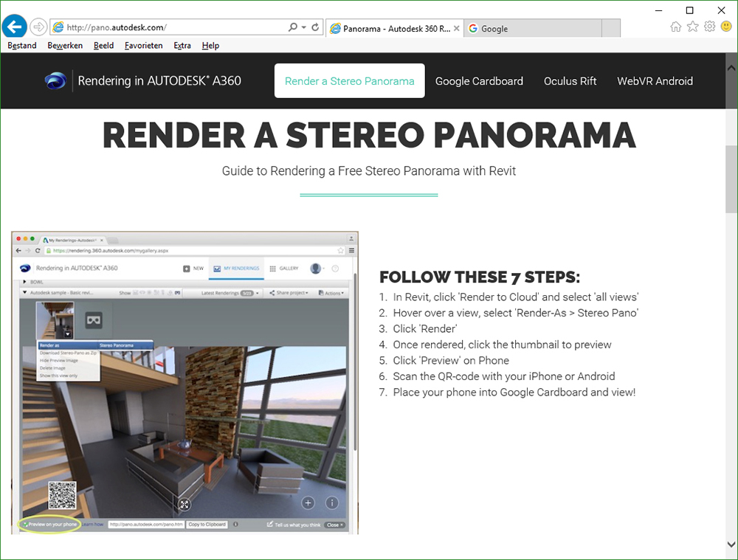Open the Beeld menu
The width and height of the screenshot is (738, 560).
103,45
